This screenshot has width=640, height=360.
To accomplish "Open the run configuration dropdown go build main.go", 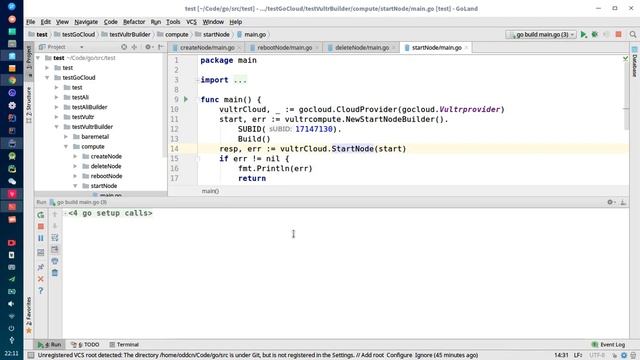I will tap(541, 35).
